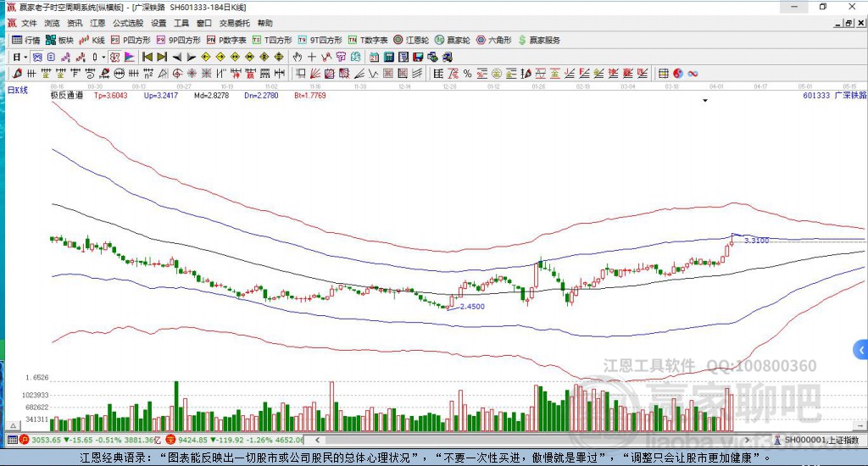Open the calendar icon in toolbar
868x466 pixels.
coord(374,57)
